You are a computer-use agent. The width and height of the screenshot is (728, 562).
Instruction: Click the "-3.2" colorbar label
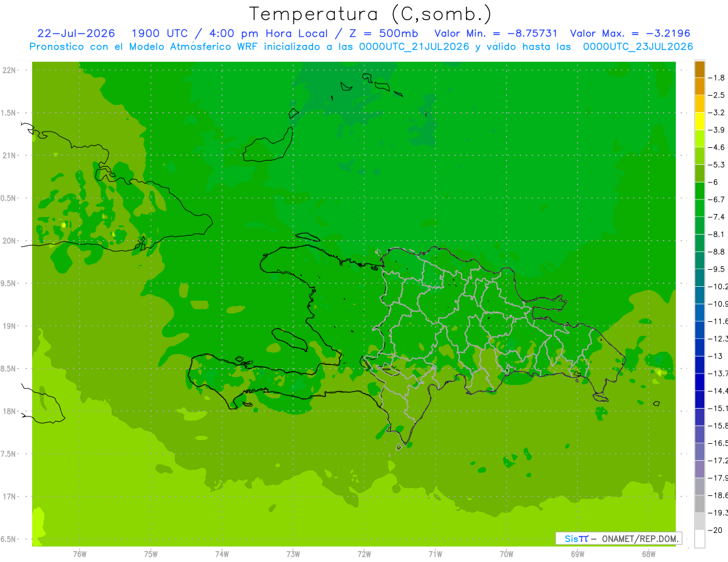click(x=717, y=113)
